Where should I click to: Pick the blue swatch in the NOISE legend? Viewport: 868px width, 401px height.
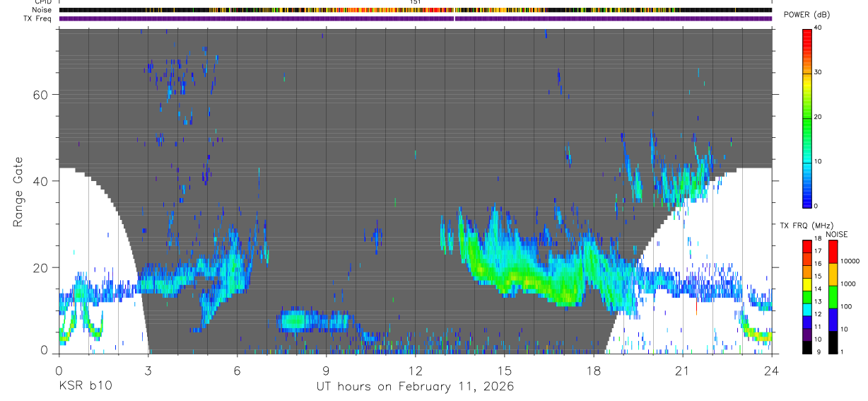(833, 320)
